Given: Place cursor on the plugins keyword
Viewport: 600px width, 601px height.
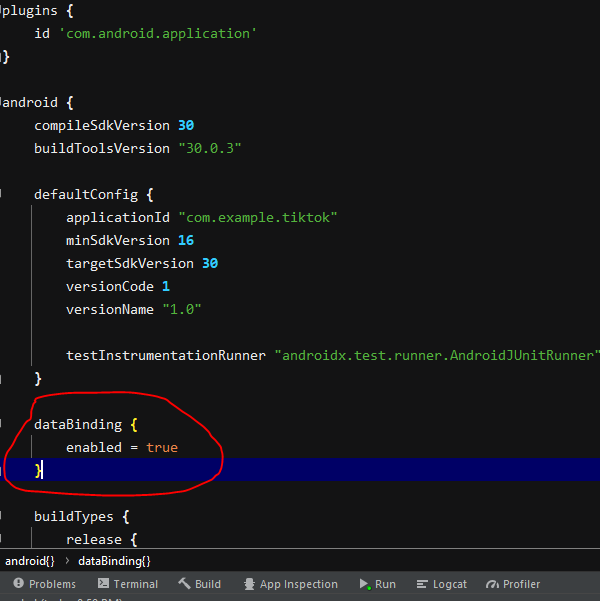Looking at the screenshot, I should [29, 11].
